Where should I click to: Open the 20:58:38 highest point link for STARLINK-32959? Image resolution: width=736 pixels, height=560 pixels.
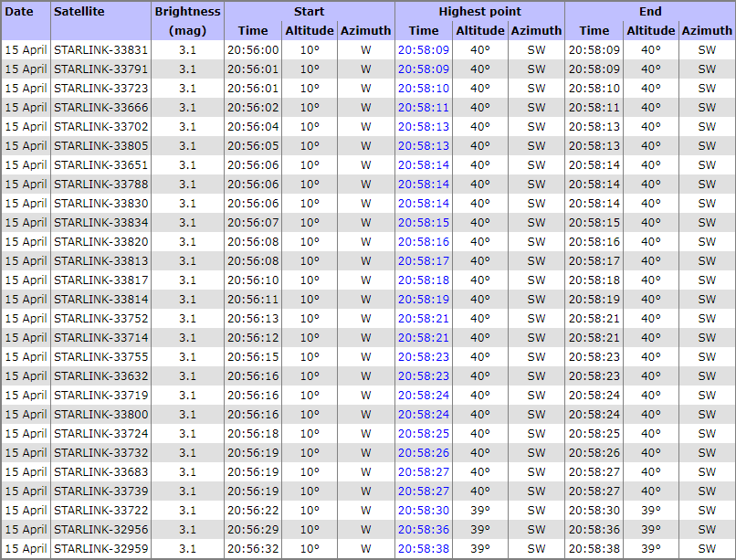coord(424,549)
